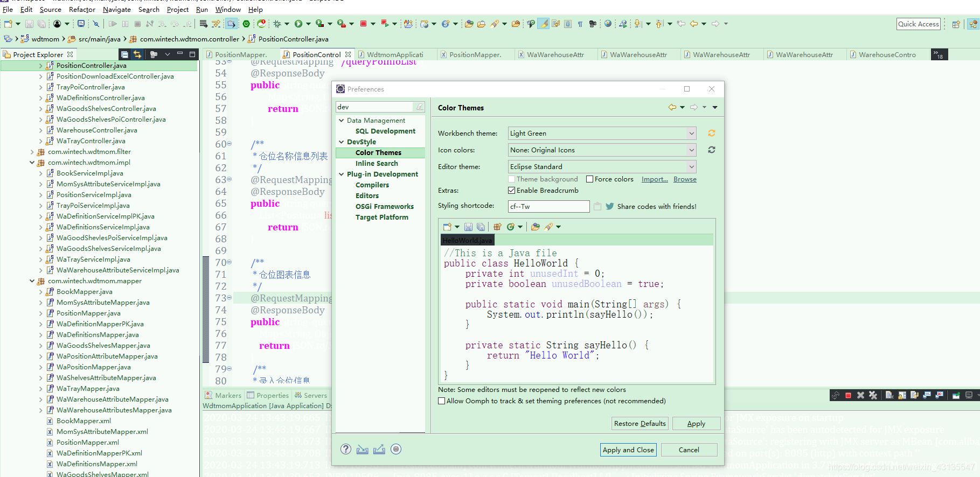
Task: Switch to the WarehouseContro editor tab
Action: pos(887,54)
